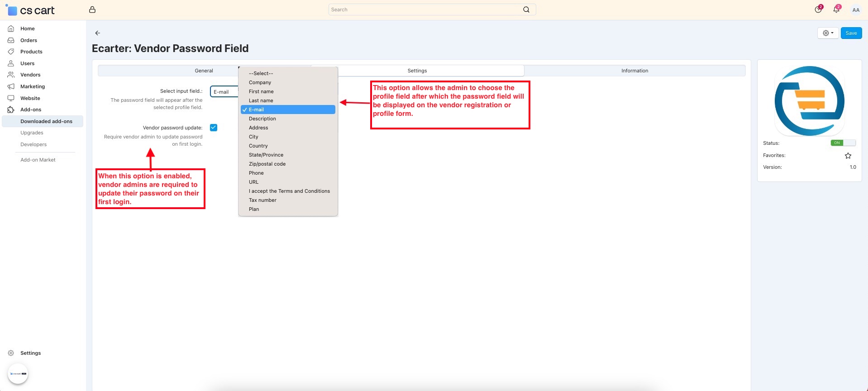The height and width of the screenshot is (391, 868).
Task: Click the top Search input field
Action: [x=424, y=10]
